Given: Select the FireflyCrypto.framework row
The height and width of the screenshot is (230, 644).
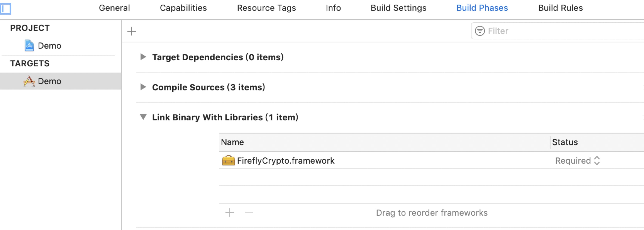Looking at the screenshot, I should (431, 161).
